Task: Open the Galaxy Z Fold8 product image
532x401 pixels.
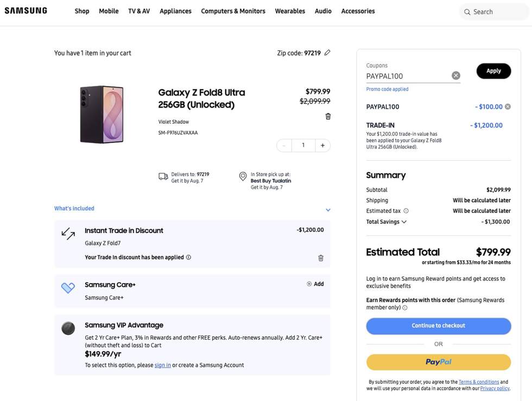Action: (x=102, y=115)
